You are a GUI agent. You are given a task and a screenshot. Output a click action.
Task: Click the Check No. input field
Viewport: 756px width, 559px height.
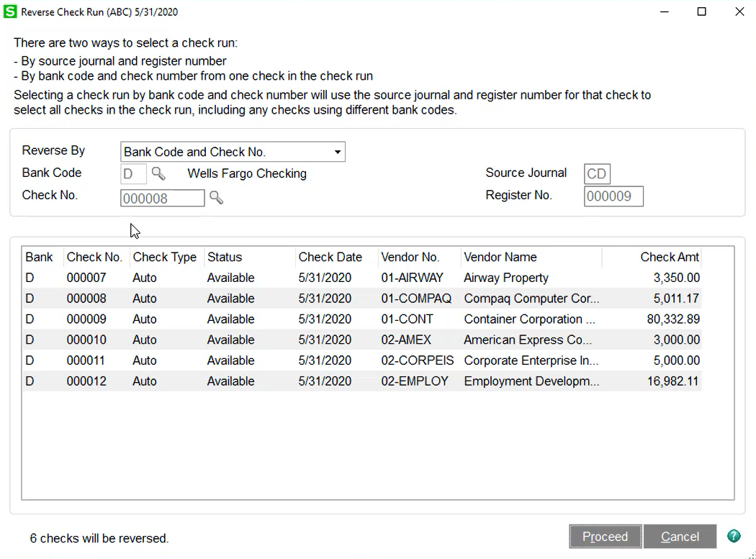tap(162, 198)
